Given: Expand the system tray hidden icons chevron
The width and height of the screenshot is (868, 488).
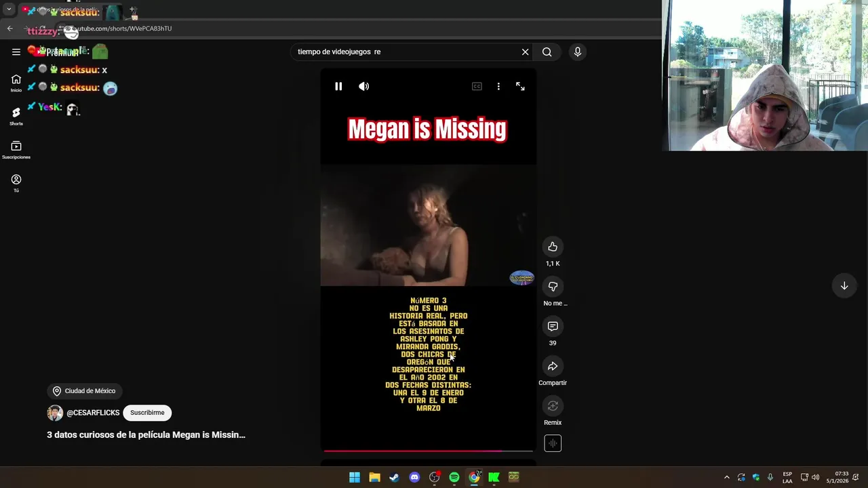Looking at the screenshot, I should click(x=727, y=477).
